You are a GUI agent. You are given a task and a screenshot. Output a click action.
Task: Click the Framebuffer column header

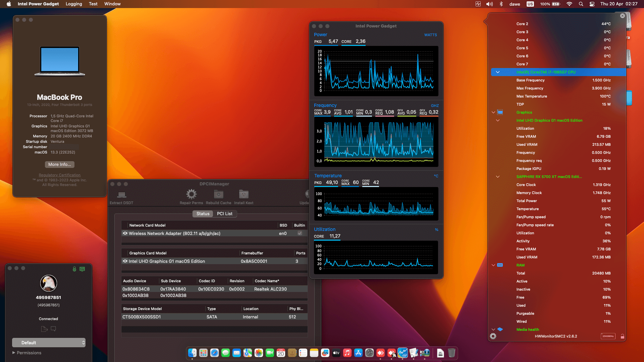tap(252, 253)
